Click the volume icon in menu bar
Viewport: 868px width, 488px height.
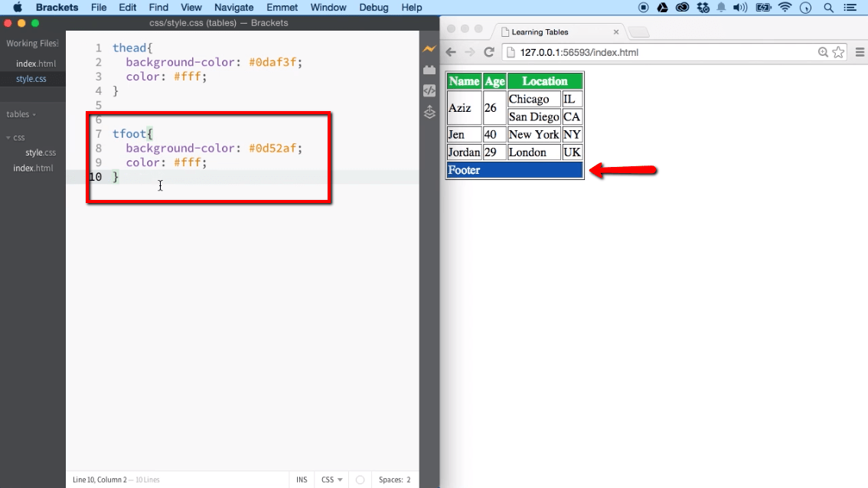[739, 7]
